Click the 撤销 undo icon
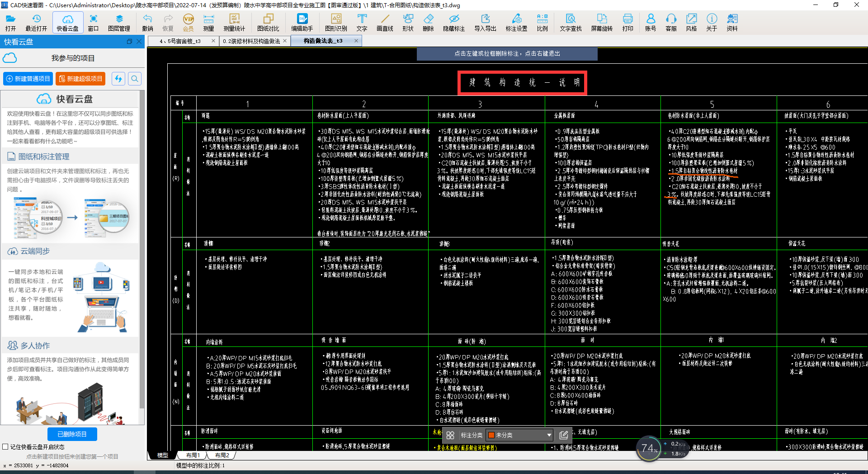 pos(147,22)
